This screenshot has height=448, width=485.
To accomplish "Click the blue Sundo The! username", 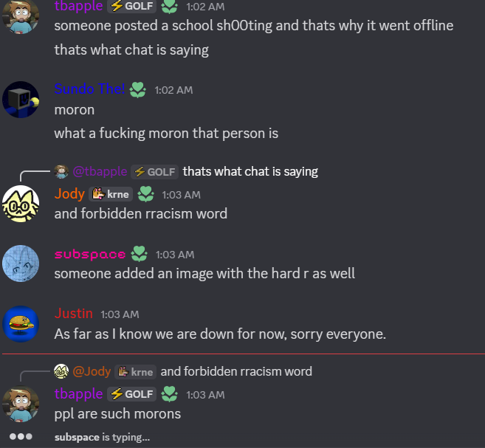I will click(90, 89).
